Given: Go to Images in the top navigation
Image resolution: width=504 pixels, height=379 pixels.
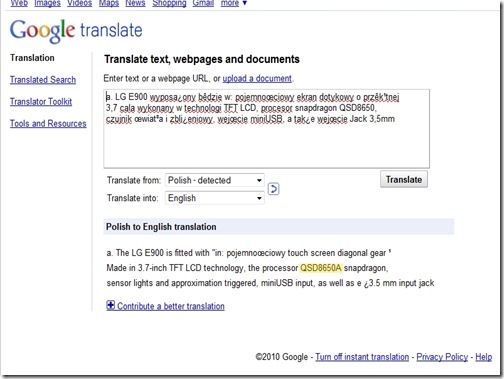Looking at the screenshot, I should [x=47, y=3].
